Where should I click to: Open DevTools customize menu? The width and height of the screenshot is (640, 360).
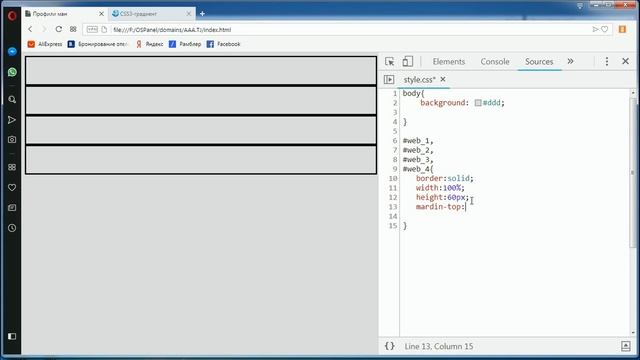tap(607, 62)
